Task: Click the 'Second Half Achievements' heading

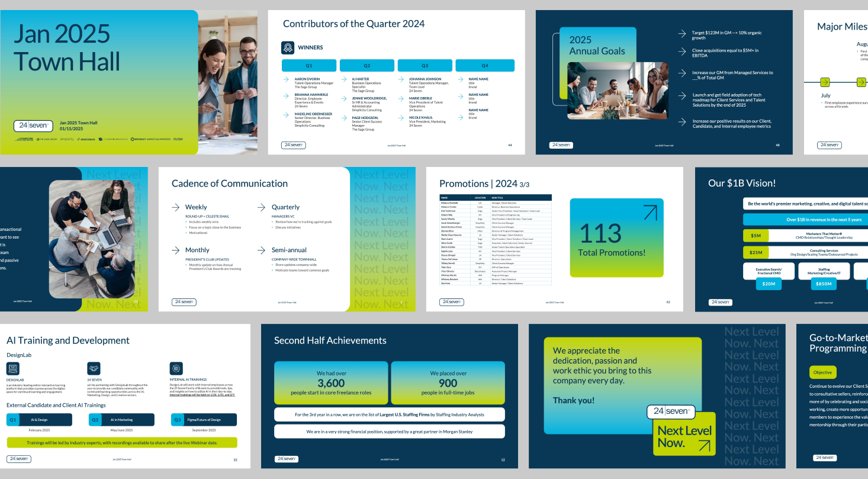Action: pyautogui.click(x=330, y=340)
